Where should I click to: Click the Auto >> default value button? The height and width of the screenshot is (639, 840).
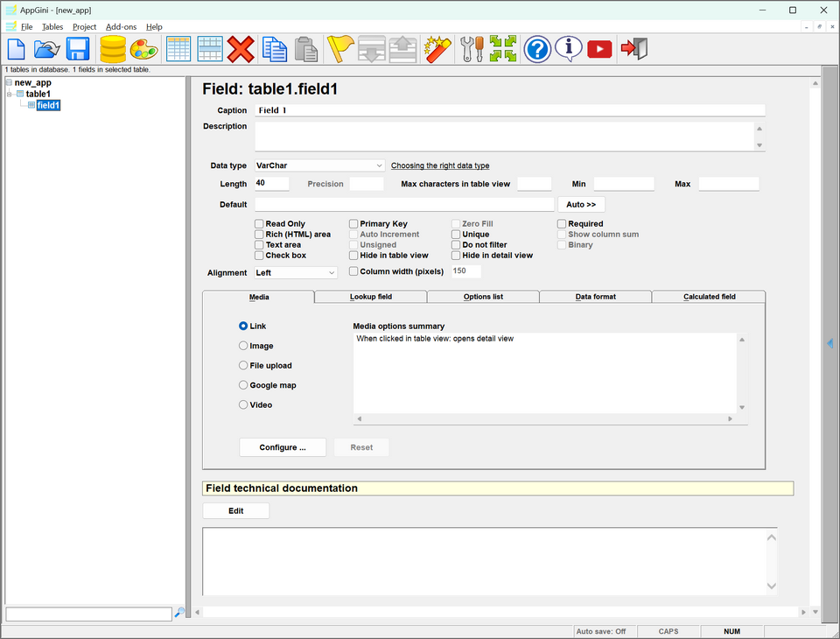point(581,204)
